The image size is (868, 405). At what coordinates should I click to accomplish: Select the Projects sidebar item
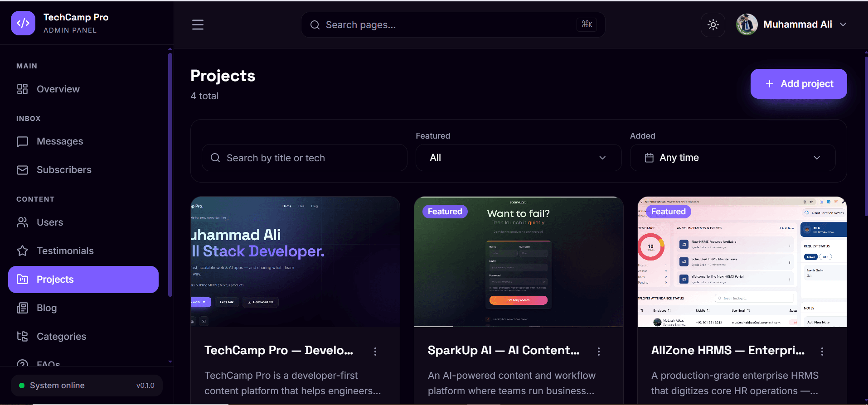(83, 280)
